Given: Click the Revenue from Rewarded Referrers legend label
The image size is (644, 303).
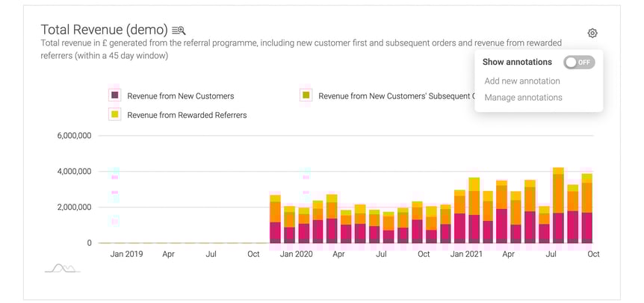Looking at the screenshot, I should pyautogui.click(x=187, y=115).
